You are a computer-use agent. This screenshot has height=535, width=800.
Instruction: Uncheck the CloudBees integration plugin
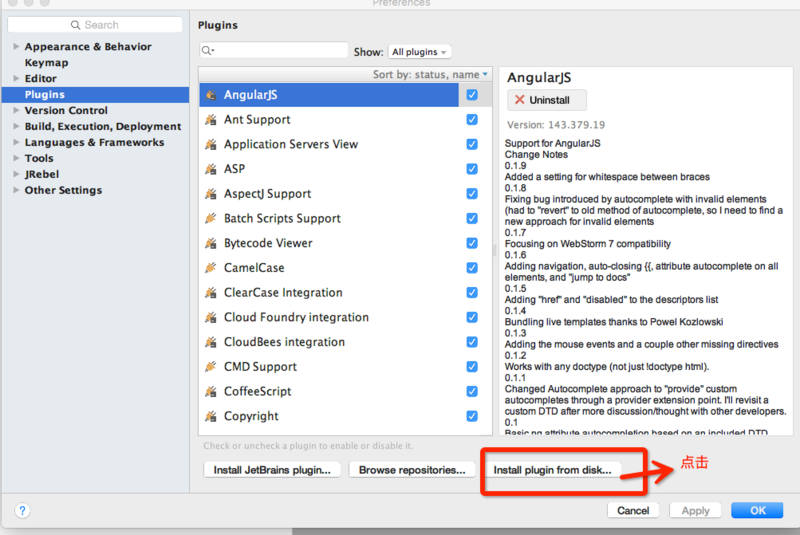pos(472,342)
